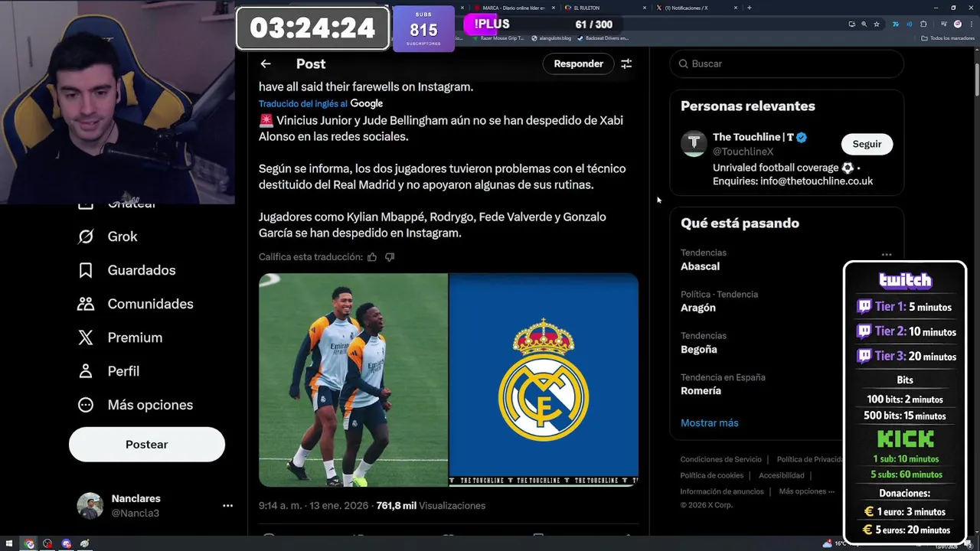Screen dimensions: 980x551
Task: Open the Windows Start menu
Action: pos(9,544)
